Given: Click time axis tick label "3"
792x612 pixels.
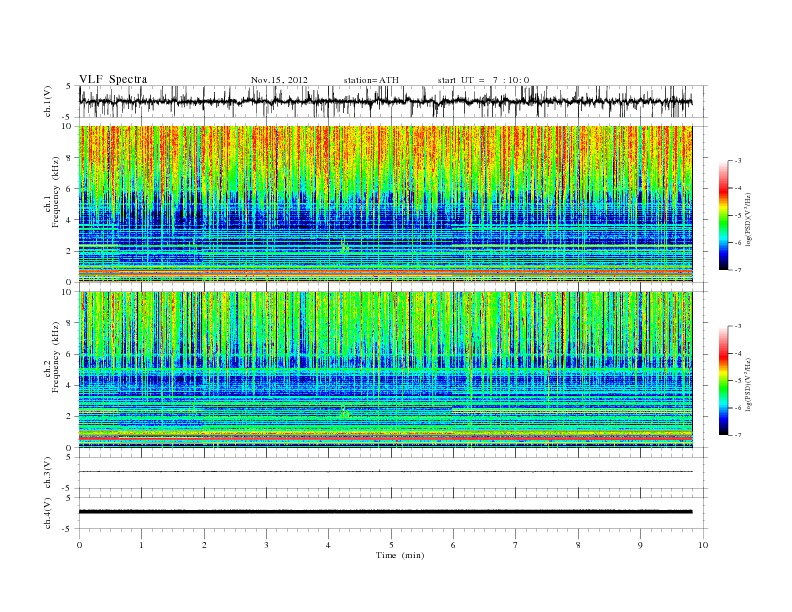Looking at the screenshot, I should click(x=266, y=545).
